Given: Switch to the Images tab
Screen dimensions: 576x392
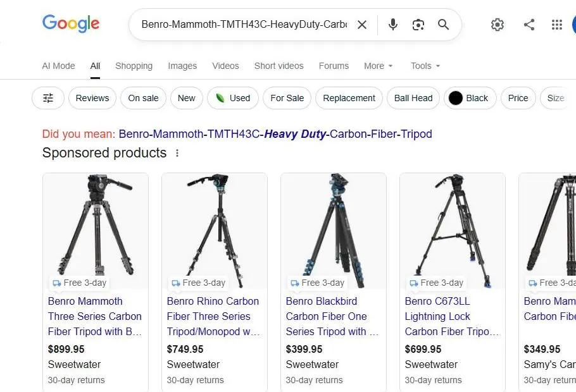Looking at the screenshot, I should click(182, 66).
